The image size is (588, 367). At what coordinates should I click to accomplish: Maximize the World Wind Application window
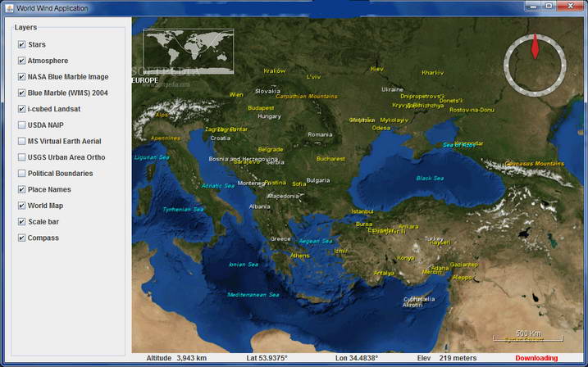[x=549, y=6]
